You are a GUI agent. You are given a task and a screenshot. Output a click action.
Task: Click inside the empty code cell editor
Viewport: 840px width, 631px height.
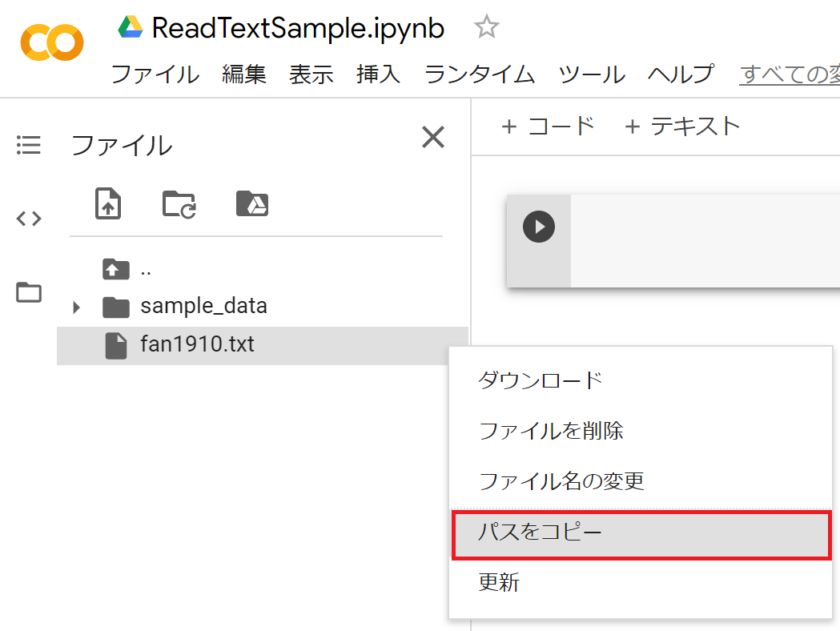pyautogui.click(x=705, y=240)
